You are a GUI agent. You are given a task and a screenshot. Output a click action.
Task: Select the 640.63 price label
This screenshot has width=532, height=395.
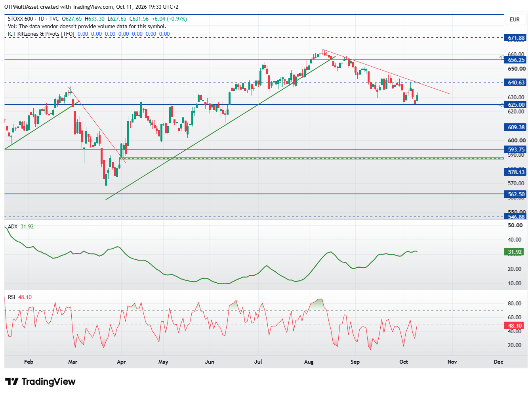pos(516,82)
